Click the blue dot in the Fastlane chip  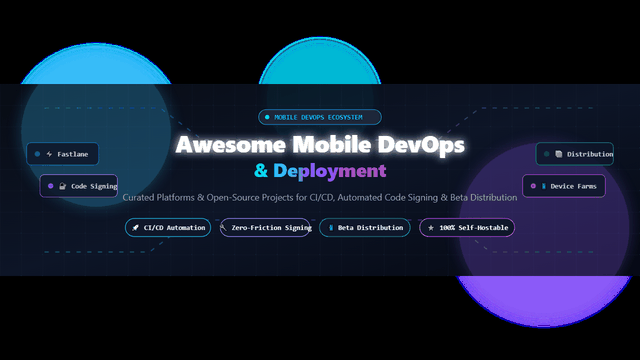pyautogui.click(x=37, y=154)
